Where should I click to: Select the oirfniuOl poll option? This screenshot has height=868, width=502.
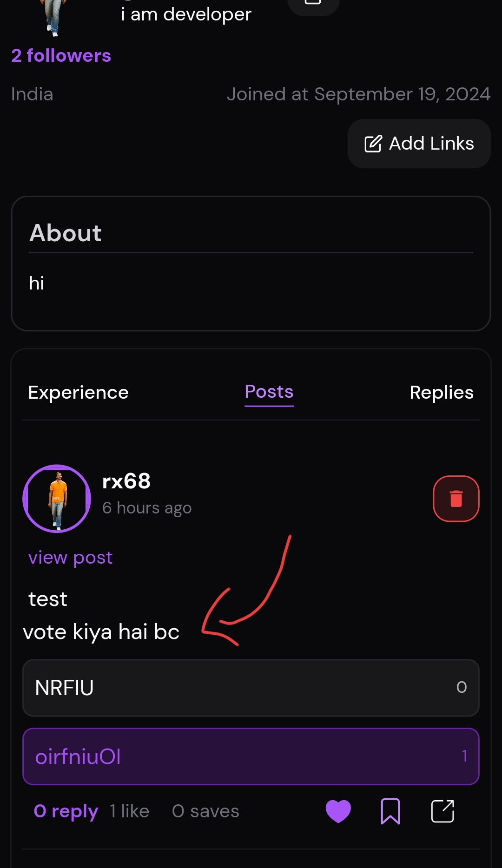(251, 756)
